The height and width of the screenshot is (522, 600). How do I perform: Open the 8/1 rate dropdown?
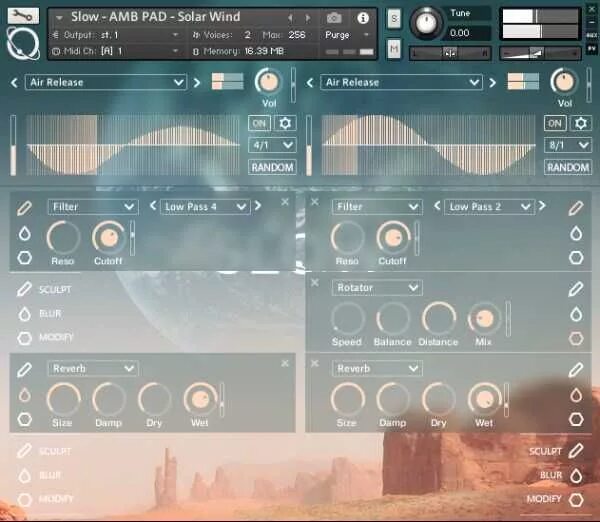568,145
